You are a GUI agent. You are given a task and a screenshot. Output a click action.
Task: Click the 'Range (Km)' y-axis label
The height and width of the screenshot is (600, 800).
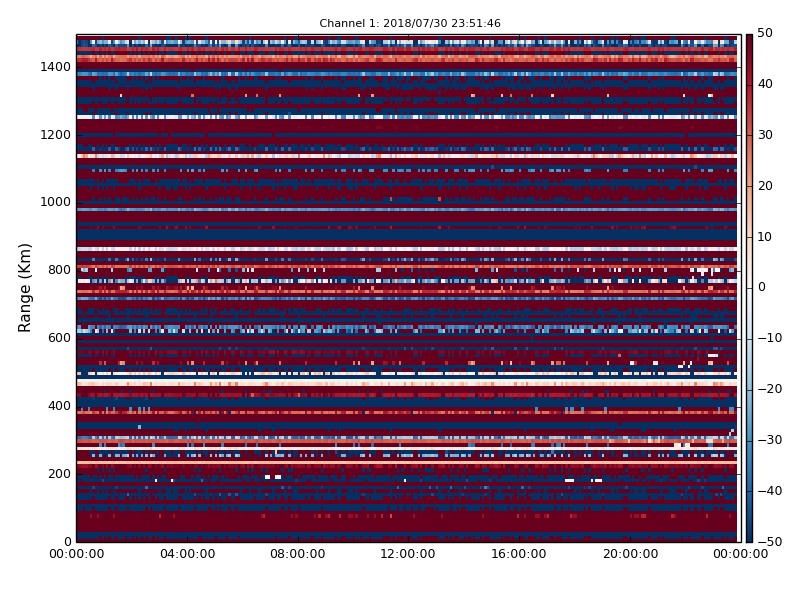coord(24,288)
